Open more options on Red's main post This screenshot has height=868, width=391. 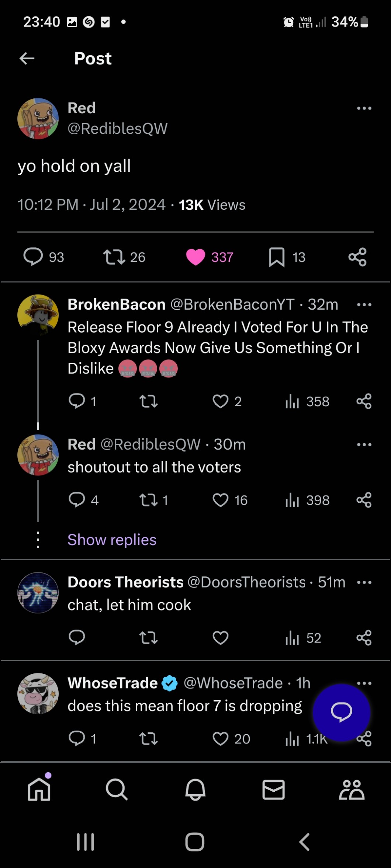(364, 108)
